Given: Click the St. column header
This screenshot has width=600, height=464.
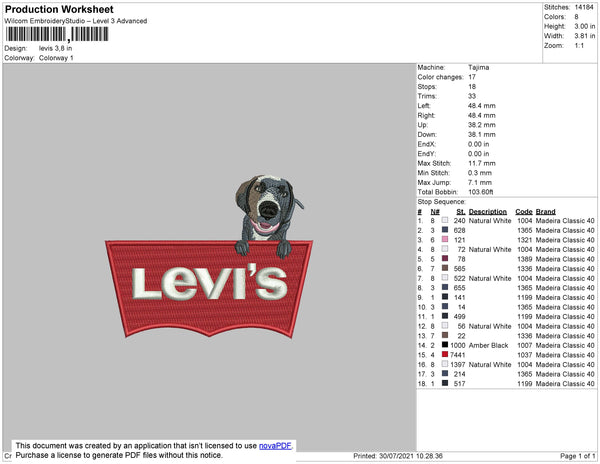Looking at the screenshot, I should 461,212.
